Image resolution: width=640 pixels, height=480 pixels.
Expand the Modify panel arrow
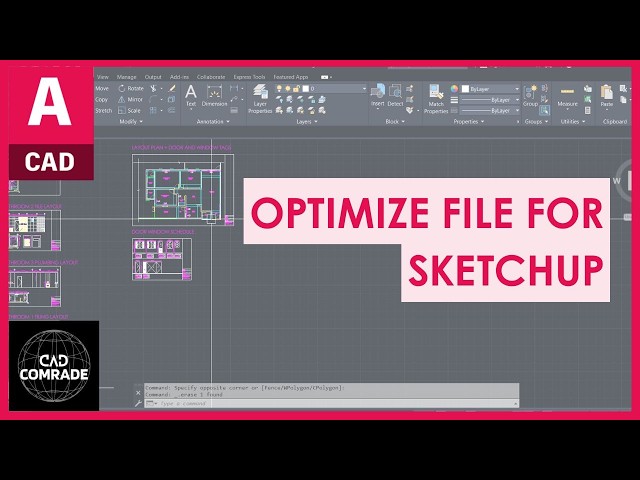[141, 122]
